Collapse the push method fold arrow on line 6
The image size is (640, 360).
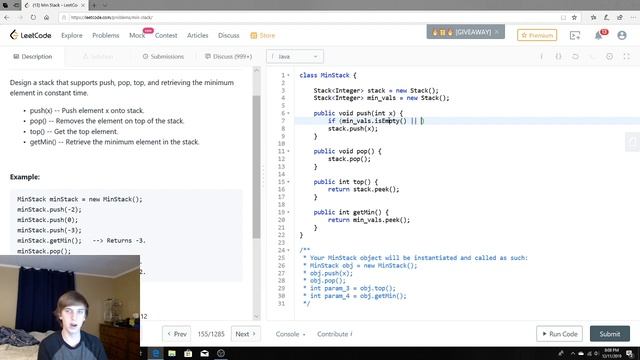tap(288, 113)
